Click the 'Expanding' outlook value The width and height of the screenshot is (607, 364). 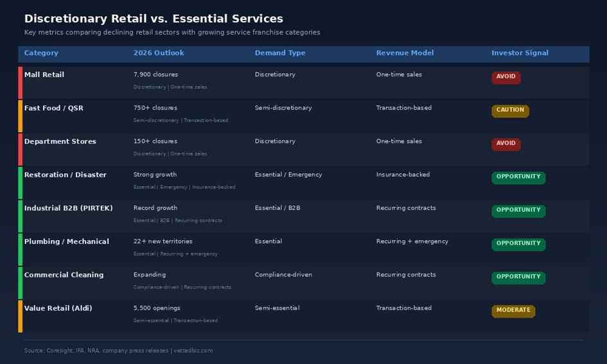coord(150,275)
